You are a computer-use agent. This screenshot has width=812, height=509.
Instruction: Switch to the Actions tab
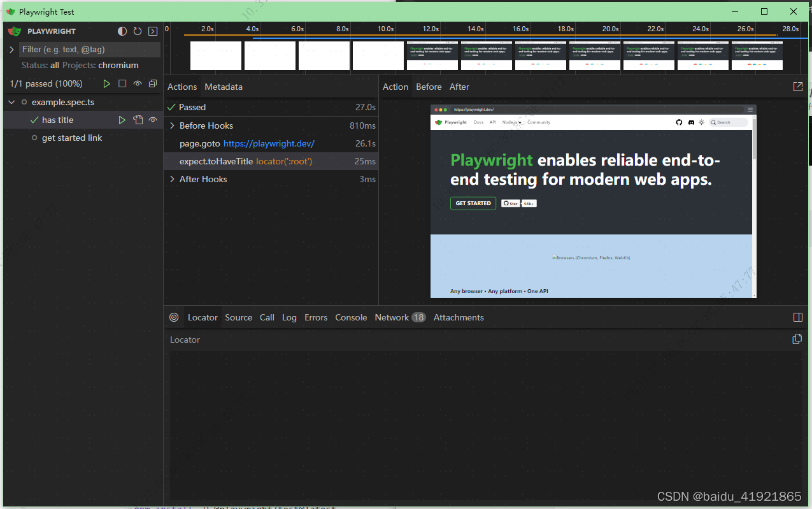[x=182, y=87]
